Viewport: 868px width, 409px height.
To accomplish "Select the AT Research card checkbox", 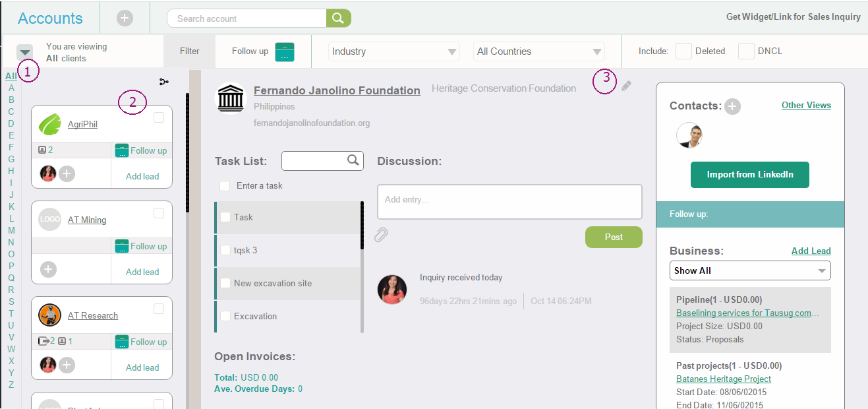I will [159, 309].
